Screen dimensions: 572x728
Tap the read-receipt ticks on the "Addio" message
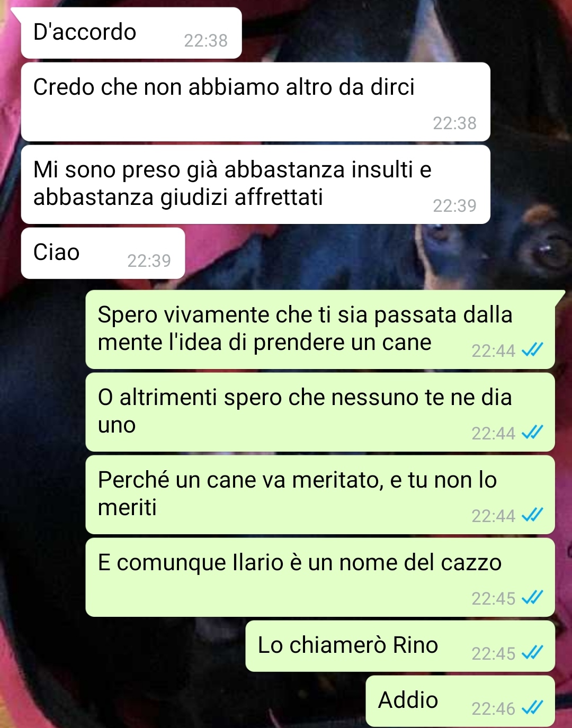[532, 707]
